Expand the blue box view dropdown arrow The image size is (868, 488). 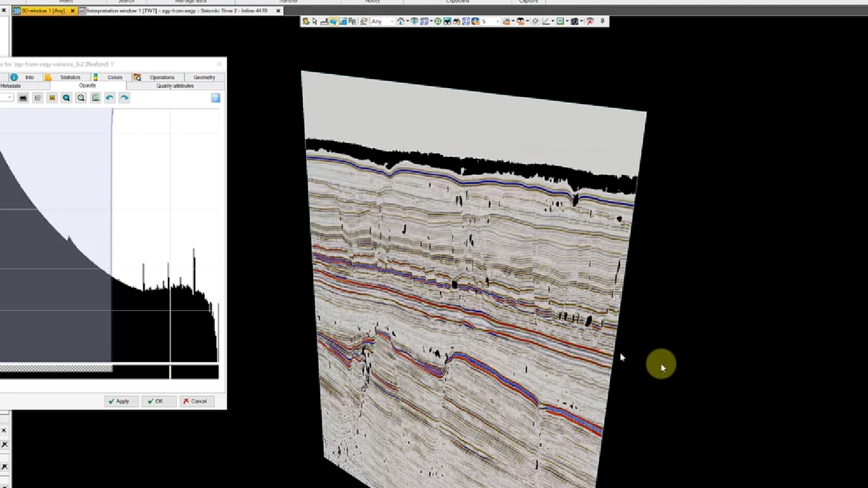pyautogui.click(x=432, y=22)
